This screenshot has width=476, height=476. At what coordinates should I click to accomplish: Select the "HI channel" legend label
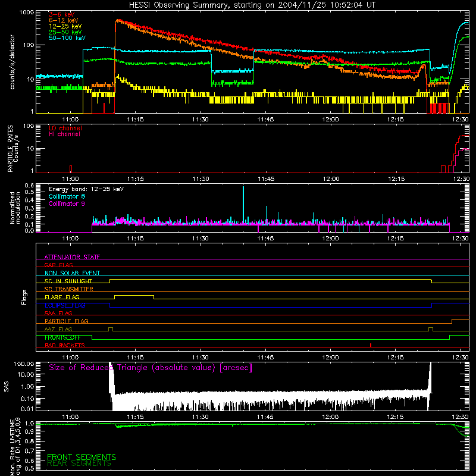tap(64, 134)
